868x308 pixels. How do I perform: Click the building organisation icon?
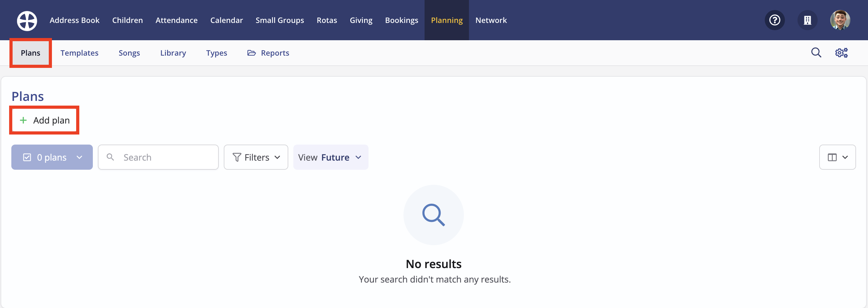click(807, 20)
